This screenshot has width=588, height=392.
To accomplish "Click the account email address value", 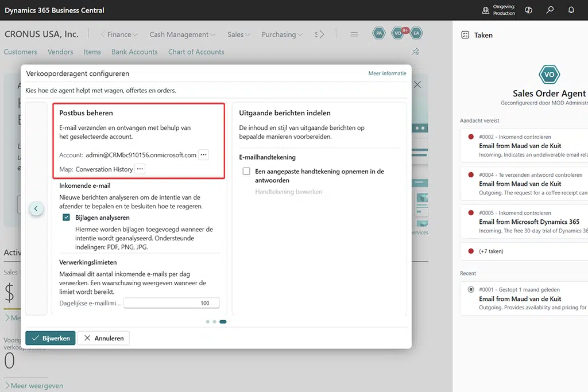I will (141, 155).
